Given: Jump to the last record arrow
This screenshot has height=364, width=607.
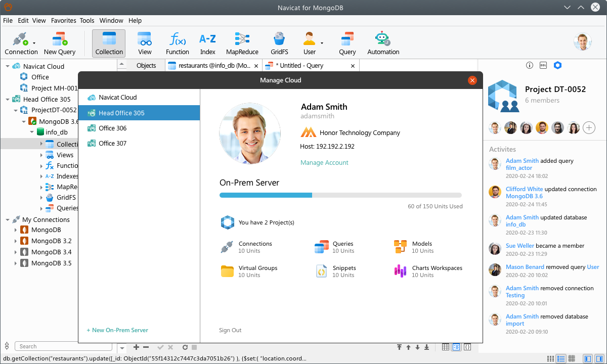Looking at the screenshot, I should click(426, 347).
